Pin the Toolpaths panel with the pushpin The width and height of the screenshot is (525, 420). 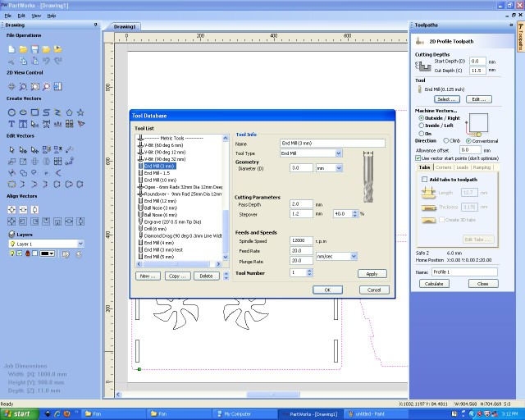click(511, 25)
